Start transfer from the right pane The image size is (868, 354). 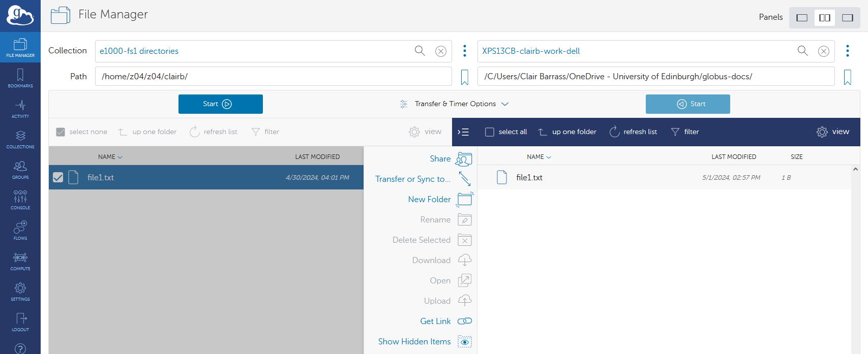tap(688, 104)
